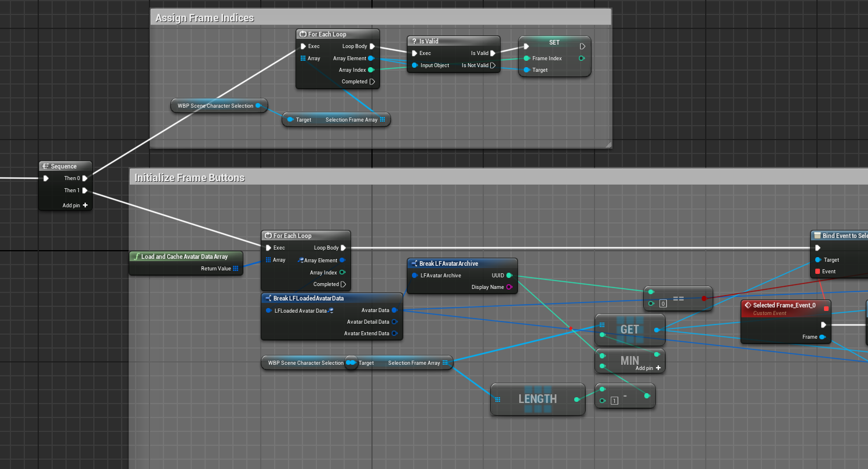The height and width of the screenshot is (469, 868).
Task: Click the Break LFLoadedAvatarData node icon
Action: coord(268,298)
